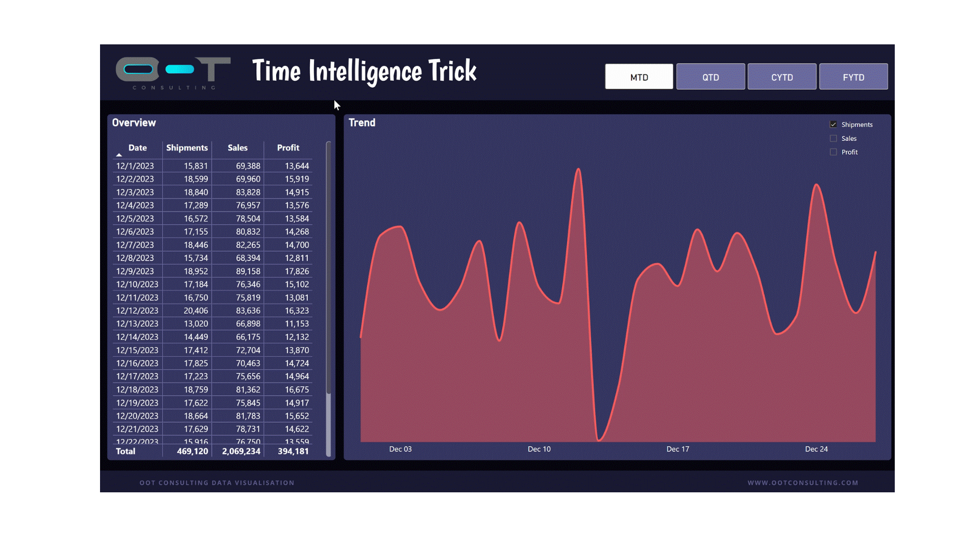Sort by the Shipments column header

tap(187, 147)
